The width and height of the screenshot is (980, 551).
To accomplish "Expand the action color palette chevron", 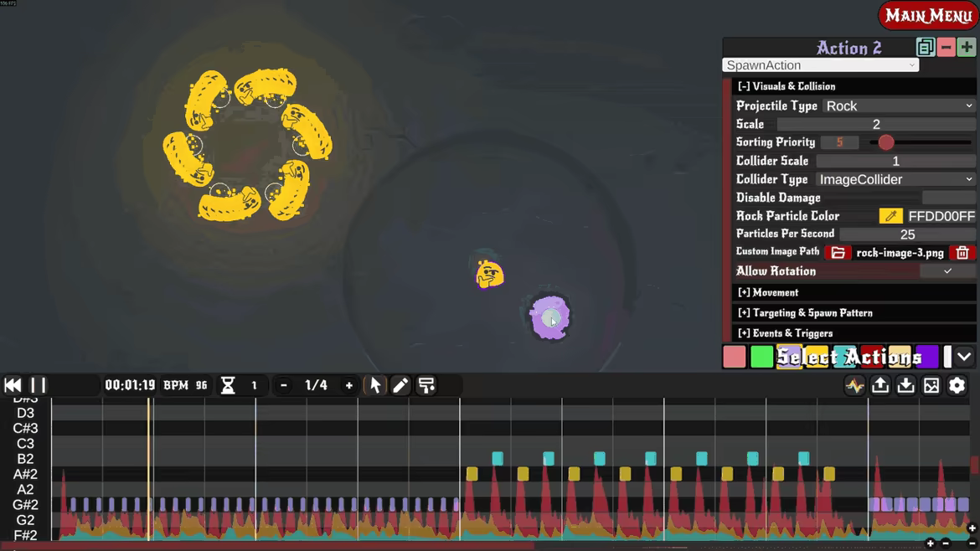I will (x=964, y=357).
